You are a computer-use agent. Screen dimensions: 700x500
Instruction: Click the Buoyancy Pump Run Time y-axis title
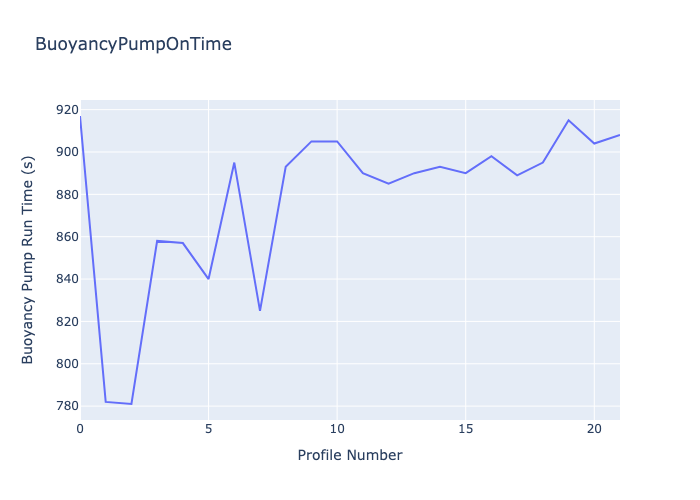(x=28, y=260)
